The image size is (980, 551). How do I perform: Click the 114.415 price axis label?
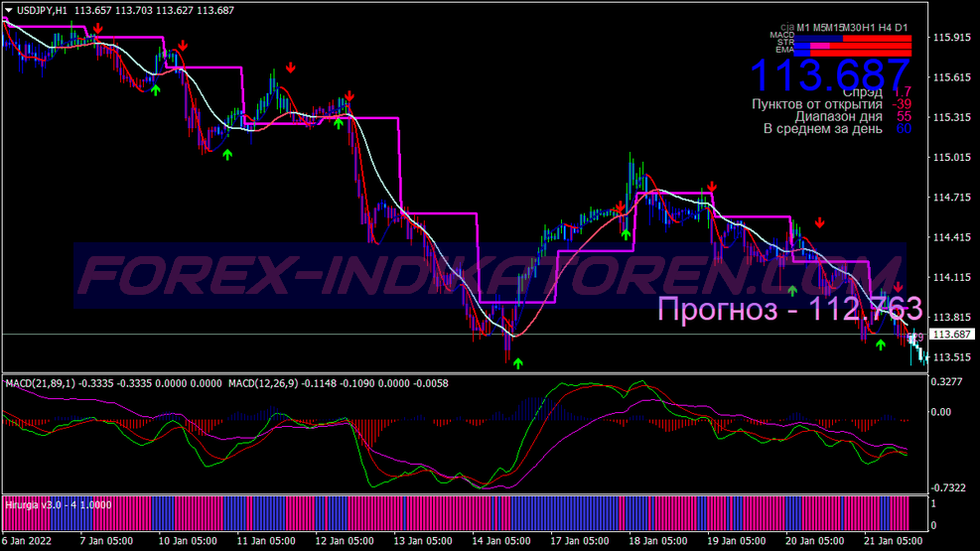951,237
